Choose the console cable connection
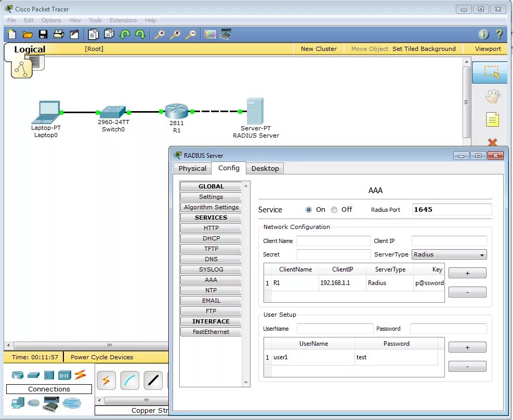Screen dimensions: 513x420 (130, 381)
